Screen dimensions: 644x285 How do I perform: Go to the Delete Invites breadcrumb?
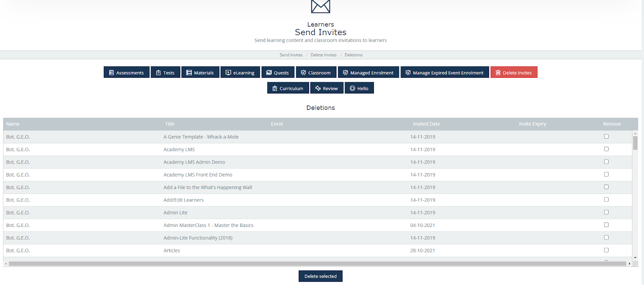(x=323, y=55)
